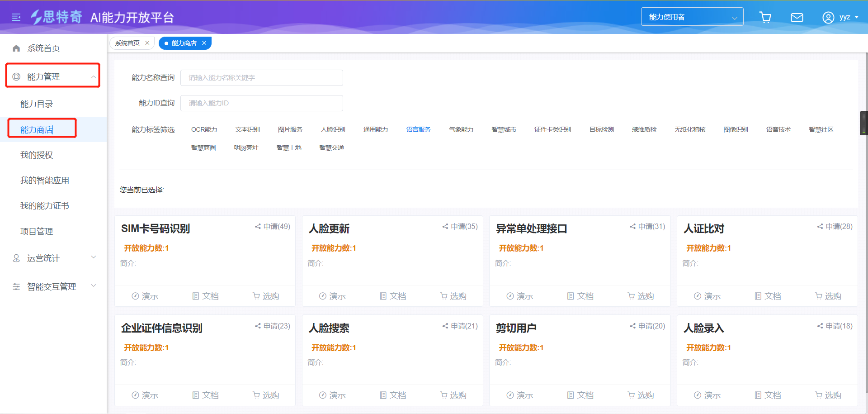Filter by 智慧社区 tag

coord(821,129)
